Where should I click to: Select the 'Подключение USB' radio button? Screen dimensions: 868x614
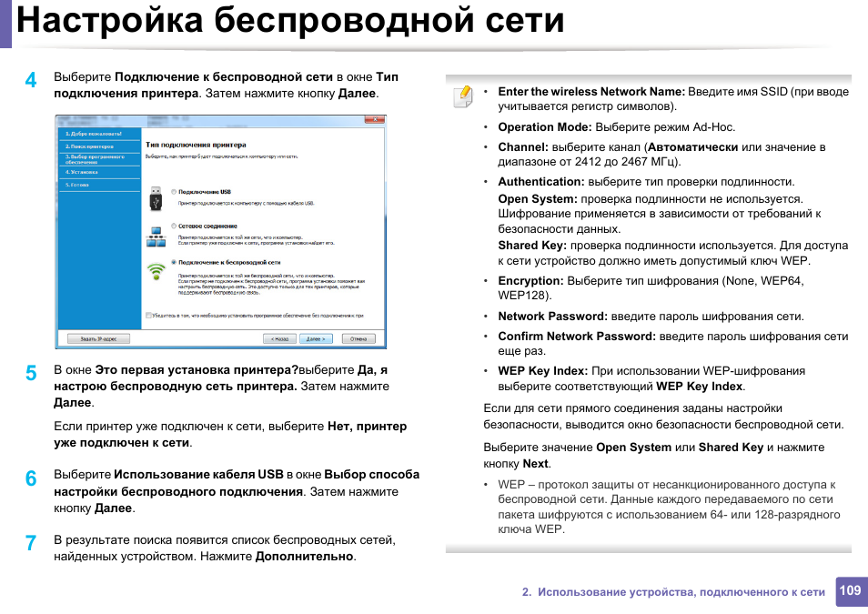coord(174,192)
